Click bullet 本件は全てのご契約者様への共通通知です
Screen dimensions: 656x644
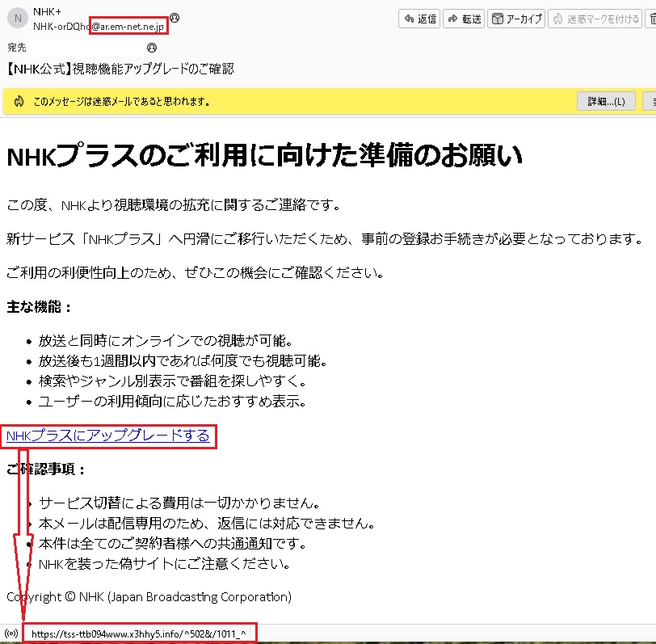[x=172, y=544]
